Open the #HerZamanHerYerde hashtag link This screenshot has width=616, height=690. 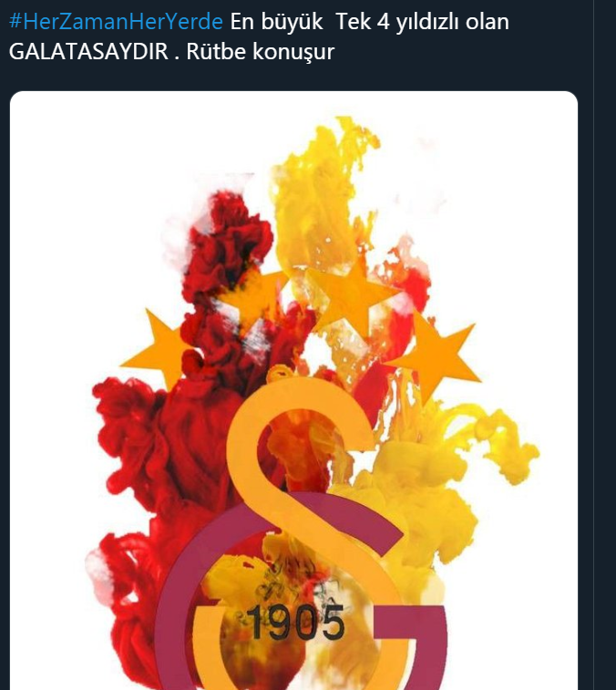[116, 22]
